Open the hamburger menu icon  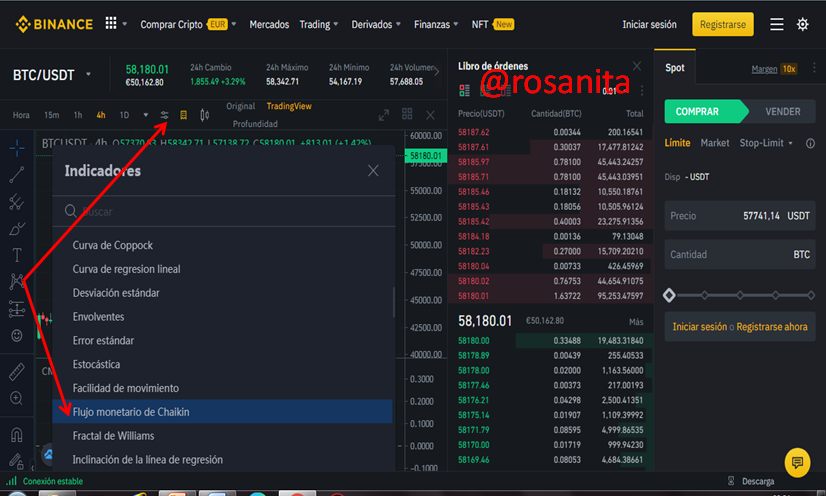click(x=776, y=24)
